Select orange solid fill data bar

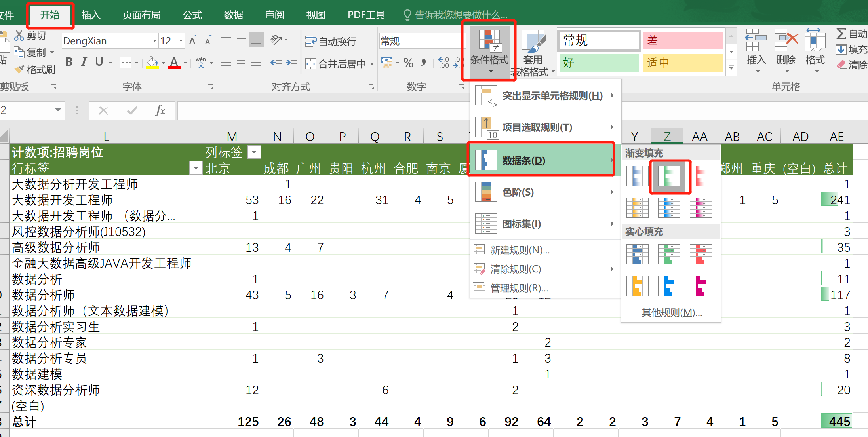[x=637, y=286]
